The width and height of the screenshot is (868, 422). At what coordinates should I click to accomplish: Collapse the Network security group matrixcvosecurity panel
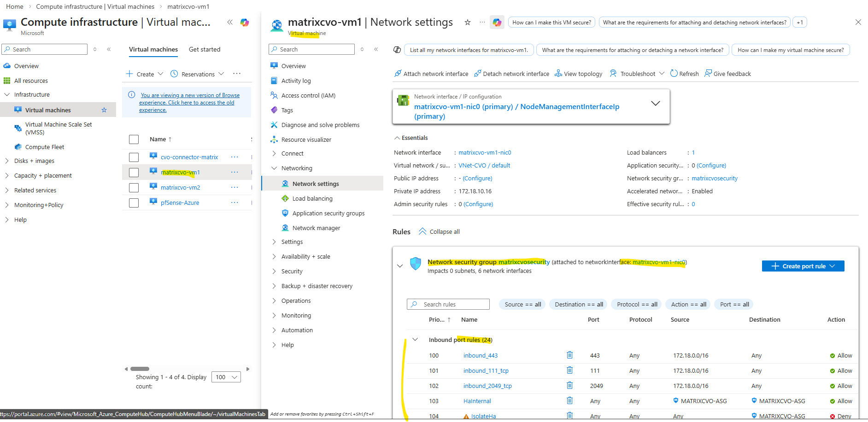[400, 266]
